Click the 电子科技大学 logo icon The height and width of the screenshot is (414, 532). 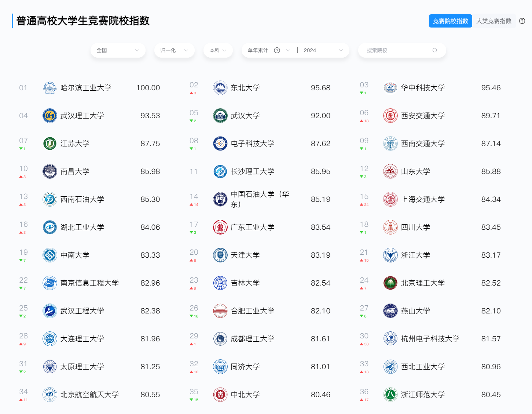pyautogui.click(x=220, y=144)
